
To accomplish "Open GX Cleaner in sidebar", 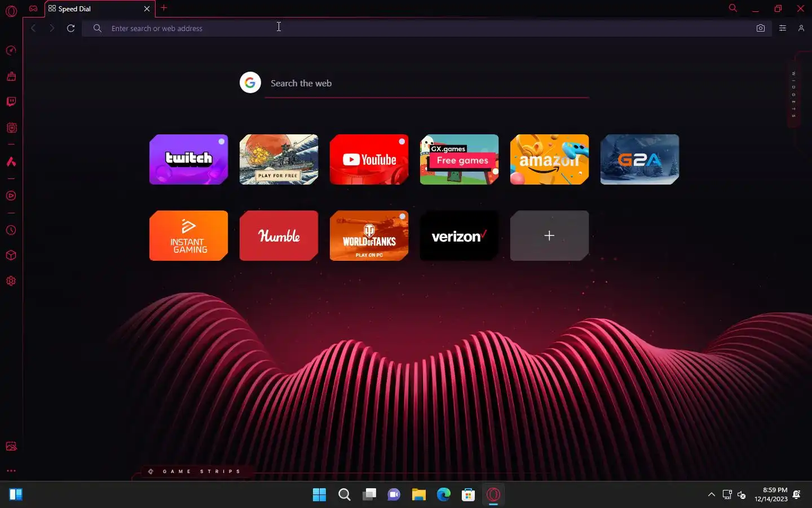I will pyautogui.click(x=11, y=76).
